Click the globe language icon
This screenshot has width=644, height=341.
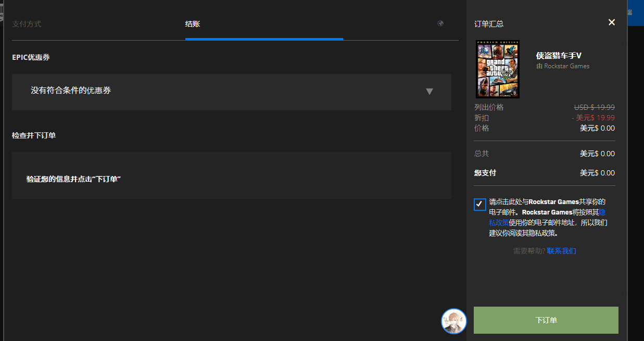440,23
